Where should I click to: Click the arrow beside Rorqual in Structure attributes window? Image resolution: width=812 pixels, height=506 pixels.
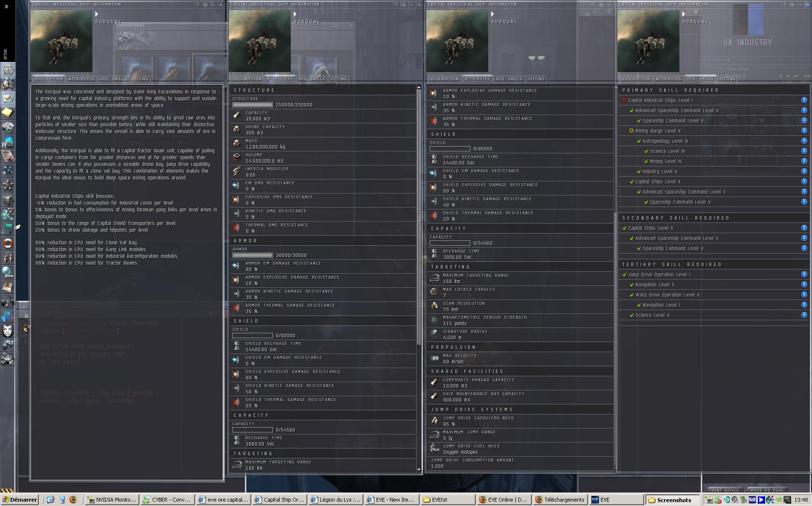[x=295, y=14]
